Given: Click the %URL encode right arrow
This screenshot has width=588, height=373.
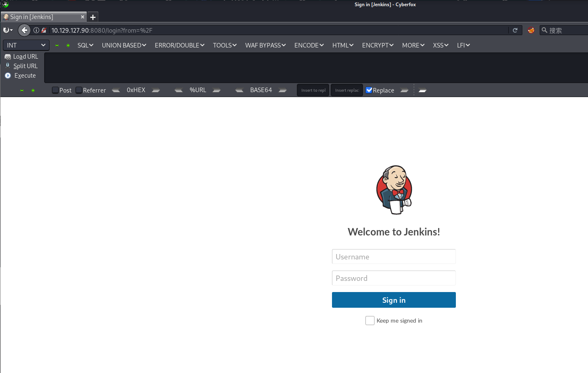Looking at the screenshot, I should 216,90.
